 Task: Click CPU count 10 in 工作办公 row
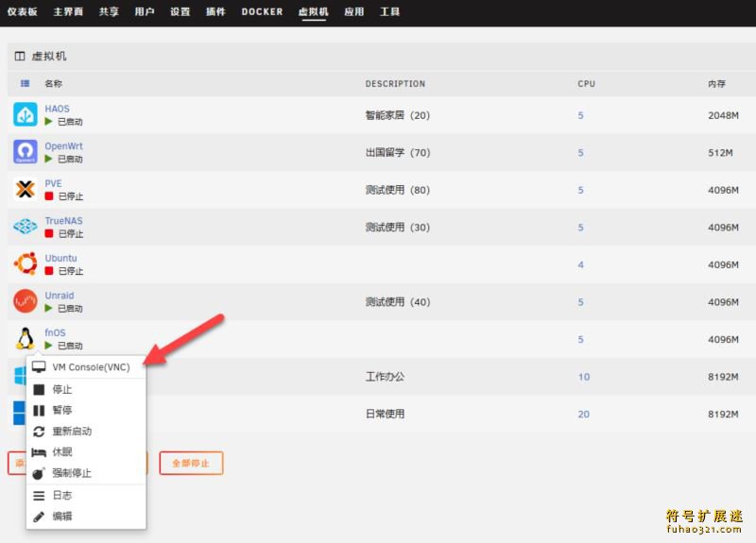[584, 377]
